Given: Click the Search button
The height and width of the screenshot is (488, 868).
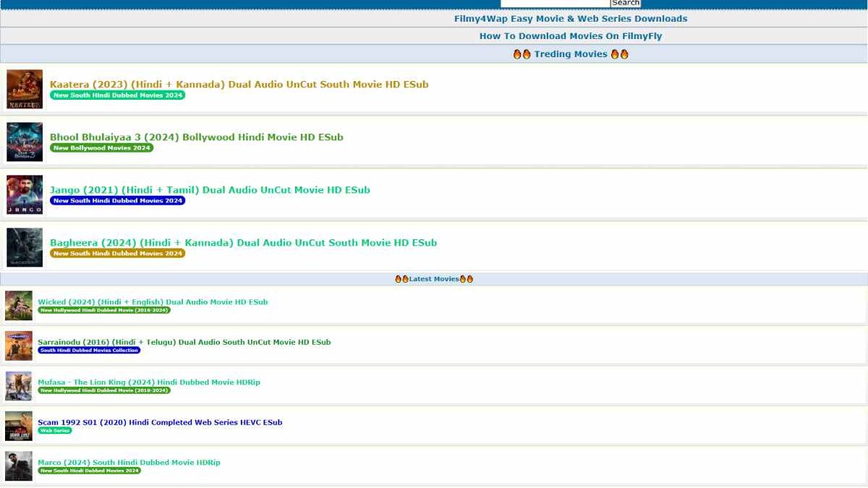Looking at the screenshot, I should (x=626, y=4).
